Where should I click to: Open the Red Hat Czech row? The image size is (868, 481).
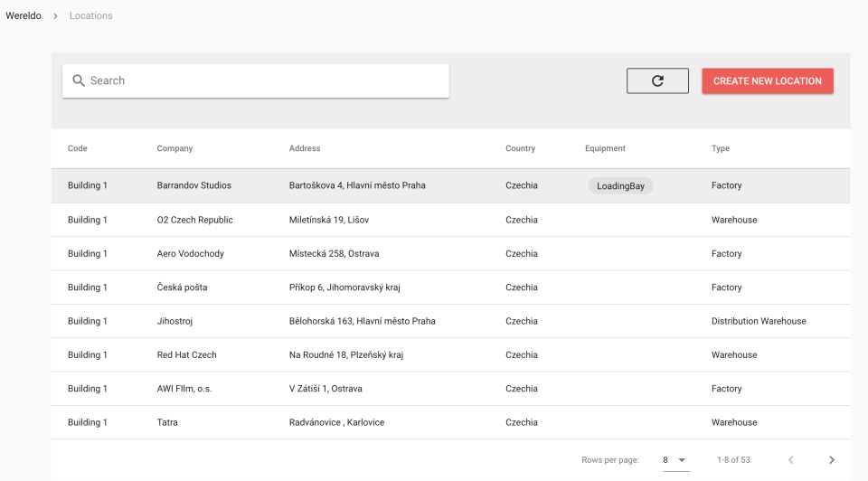coord(186,355)
